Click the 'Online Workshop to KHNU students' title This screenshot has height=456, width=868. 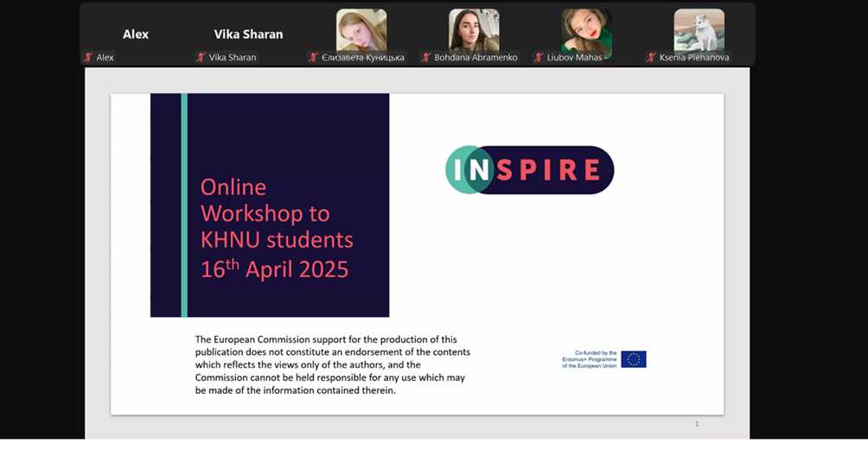277,213
